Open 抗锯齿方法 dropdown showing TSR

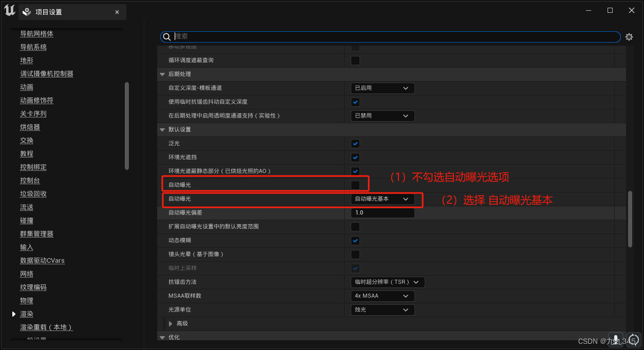(388, 282)
